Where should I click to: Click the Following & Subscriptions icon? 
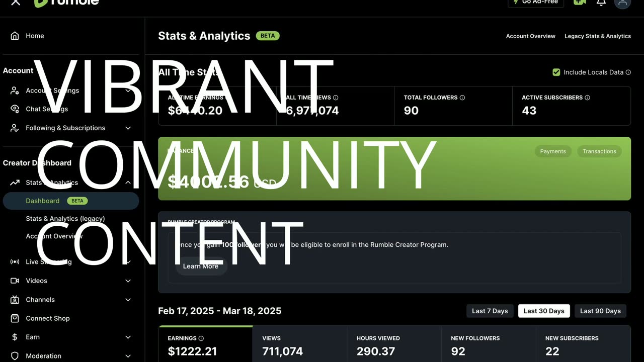tap(15, 128)
